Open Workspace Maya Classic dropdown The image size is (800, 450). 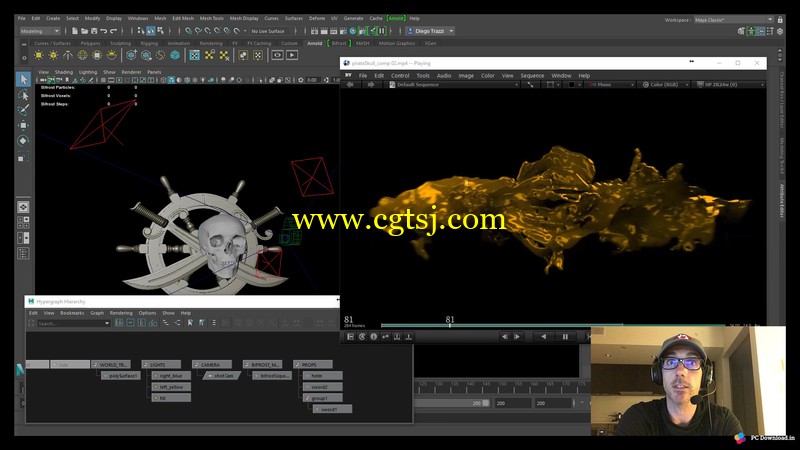coord(734,20)
